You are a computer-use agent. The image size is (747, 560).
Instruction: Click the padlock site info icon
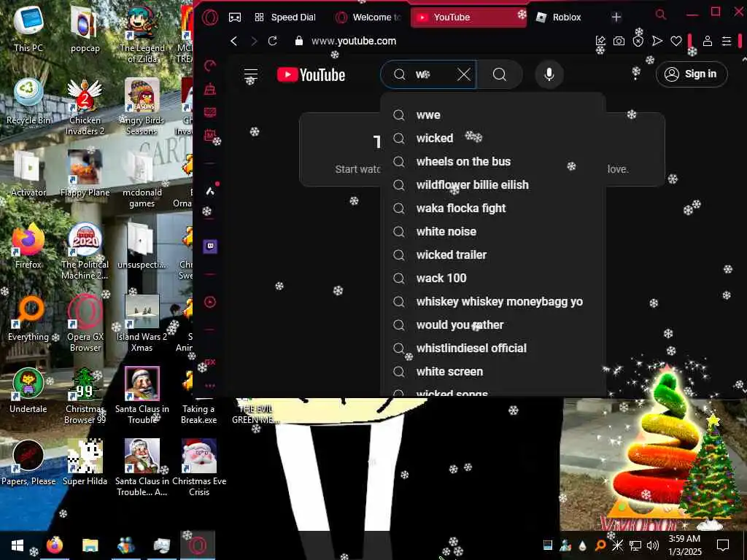(x=299, y=41)
